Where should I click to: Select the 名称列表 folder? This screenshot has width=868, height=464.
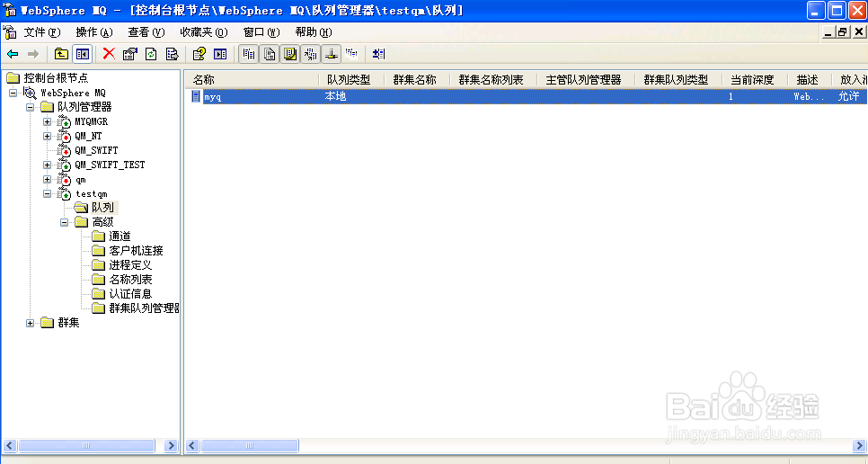click(130, 280)
